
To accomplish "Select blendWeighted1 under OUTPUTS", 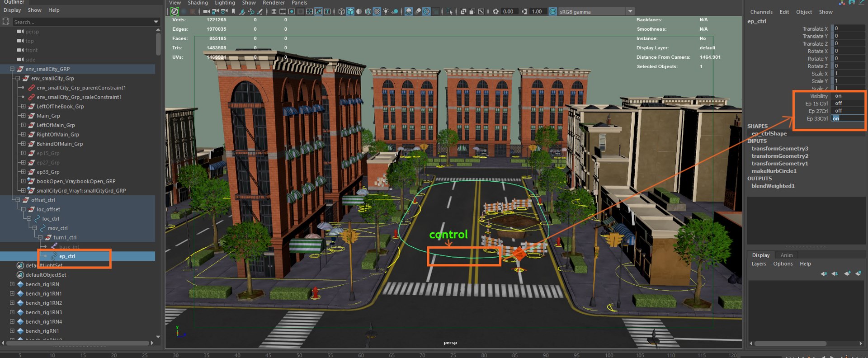I will tap(773, 186).
